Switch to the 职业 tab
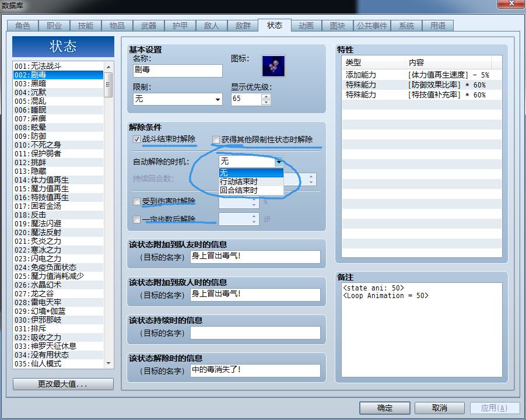 point(54,26)
